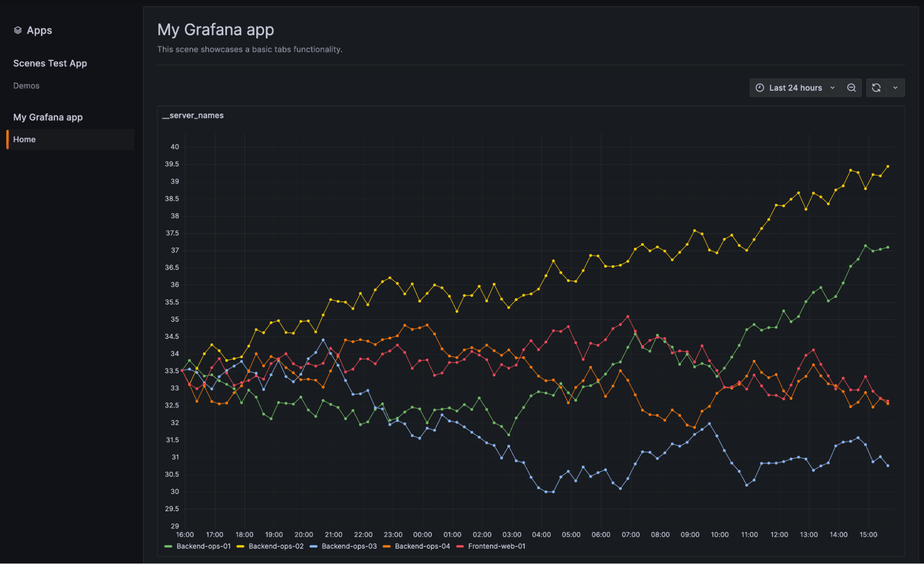
Task: Click the clock icon in the time picker
Action: [759, 87]
